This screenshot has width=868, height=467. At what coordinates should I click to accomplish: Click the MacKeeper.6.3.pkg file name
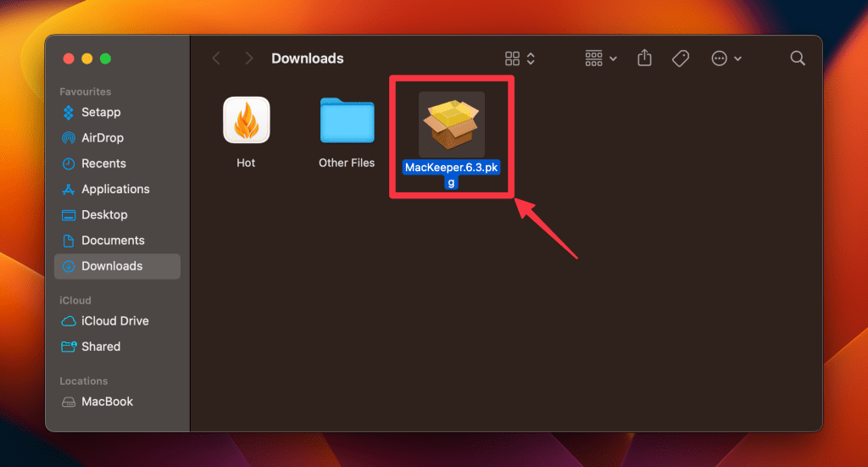pyautogui.click(x=451, y=175)
